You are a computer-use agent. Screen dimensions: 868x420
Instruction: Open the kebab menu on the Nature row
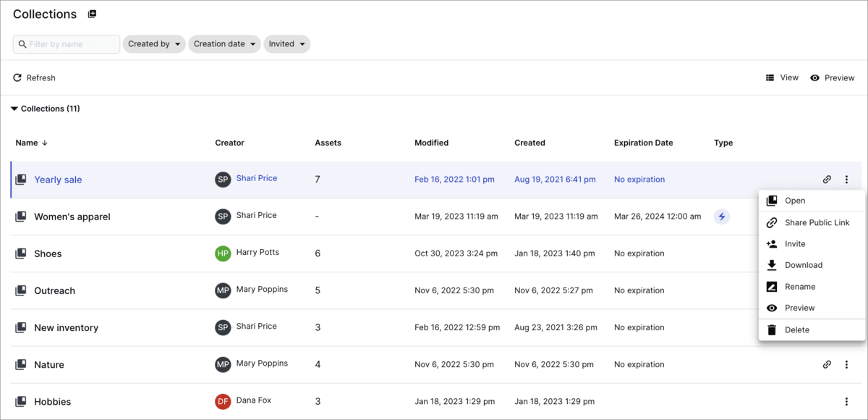846,364
